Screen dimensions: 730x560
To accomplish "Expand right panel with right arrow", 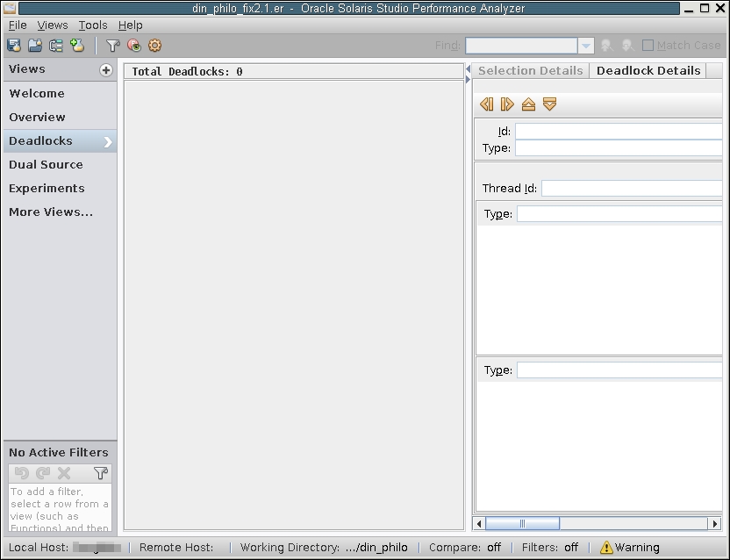I will coord(468,80).
